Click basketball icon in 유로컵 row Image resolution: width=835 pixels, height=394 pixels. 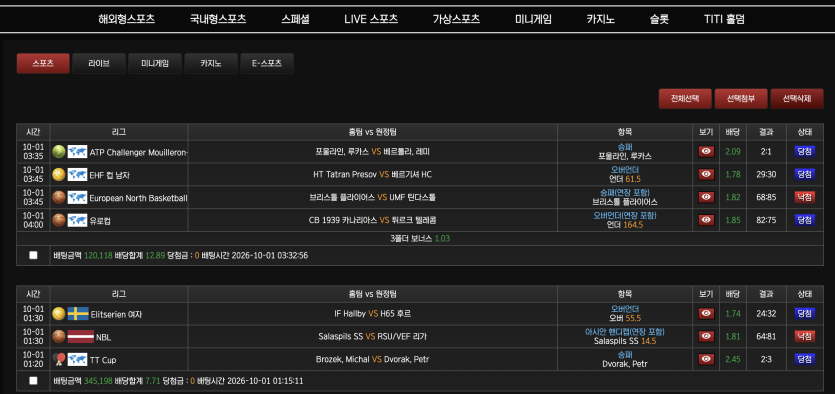[x=59, y=220]
